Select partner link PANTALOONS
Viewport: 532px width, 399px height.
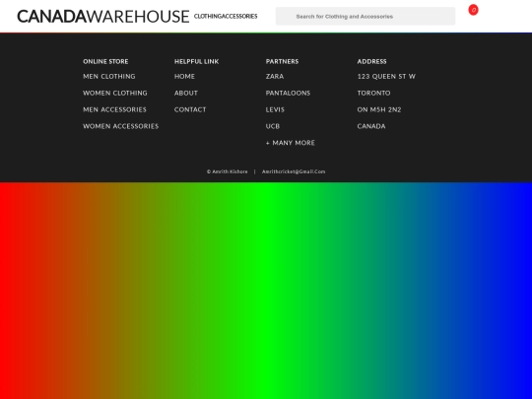pos(288,93)
